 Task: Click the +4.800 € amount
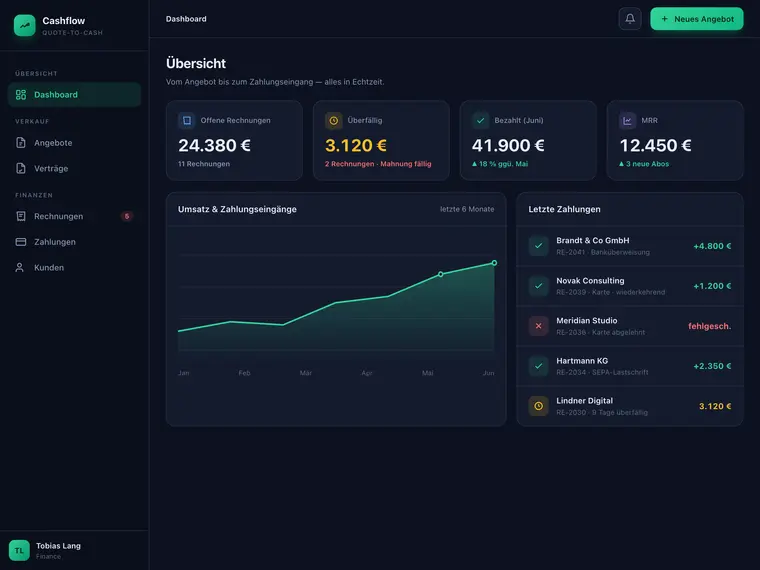pos(712,246)
